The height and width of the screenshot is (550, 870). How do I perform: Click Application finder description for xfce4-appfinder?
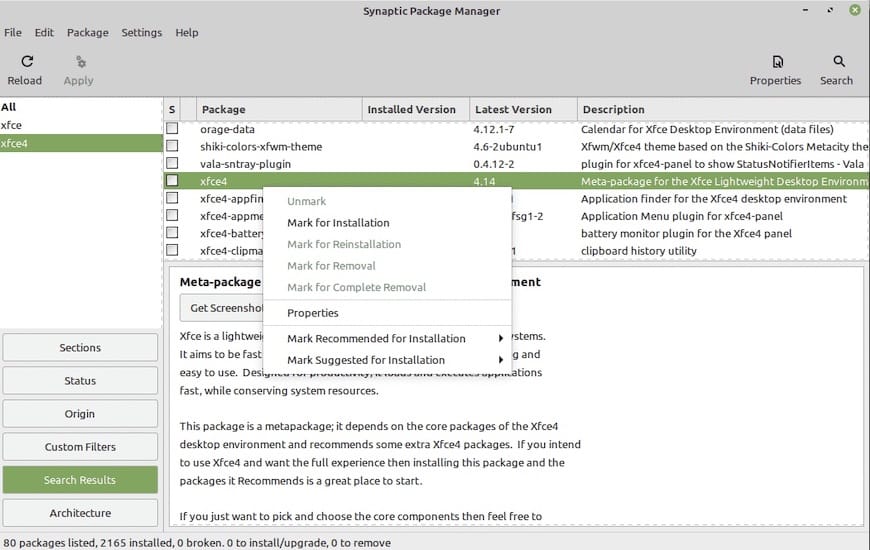tap(714, 199)
